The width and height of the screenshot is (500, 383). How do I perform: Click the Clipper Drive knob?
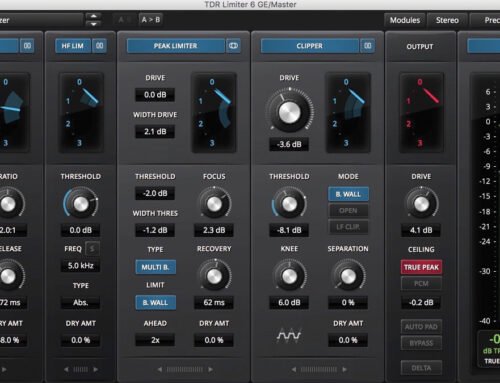(x=289, y=112)
